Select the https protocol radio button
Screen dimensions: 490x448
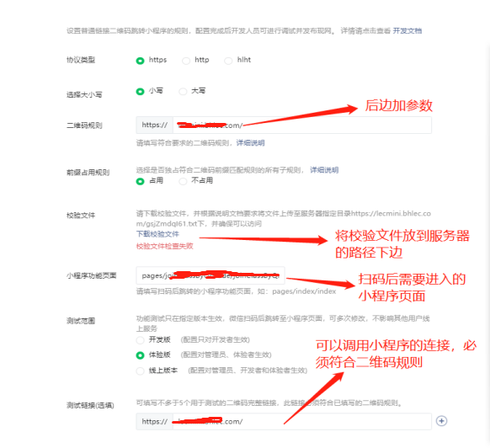(x=140, y=61)
